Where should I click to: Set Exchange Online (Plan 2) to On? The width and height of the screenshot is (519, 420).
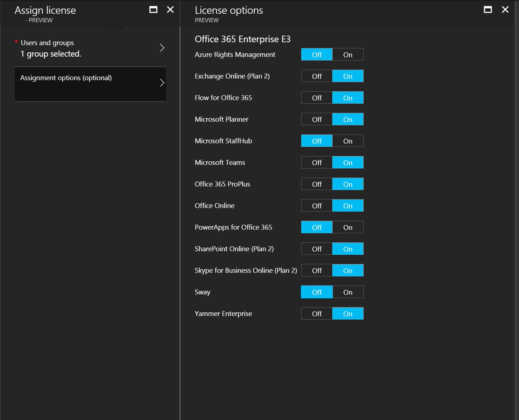coord(348,76)
